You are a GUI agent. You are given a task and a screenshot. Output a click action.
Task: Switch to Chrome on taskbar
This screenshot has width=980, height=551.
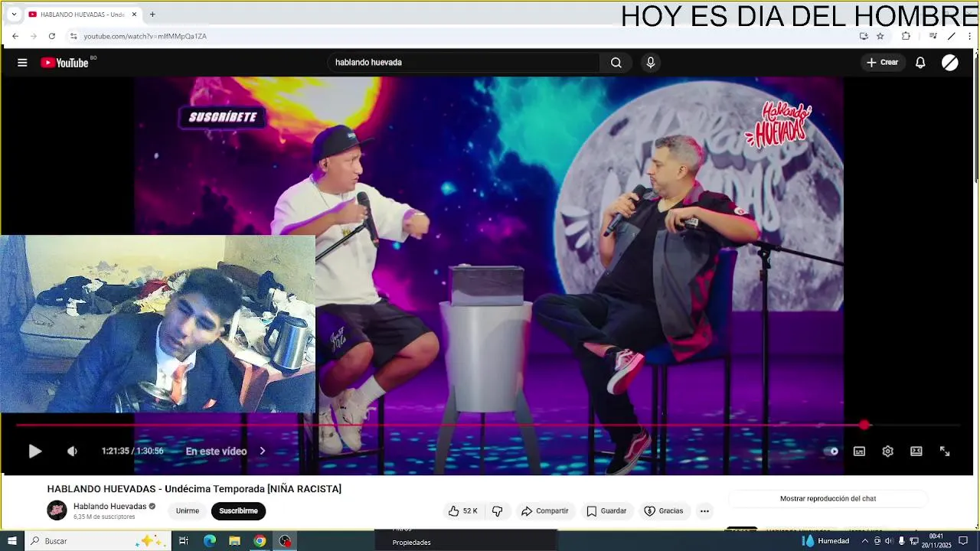[260, 541]
